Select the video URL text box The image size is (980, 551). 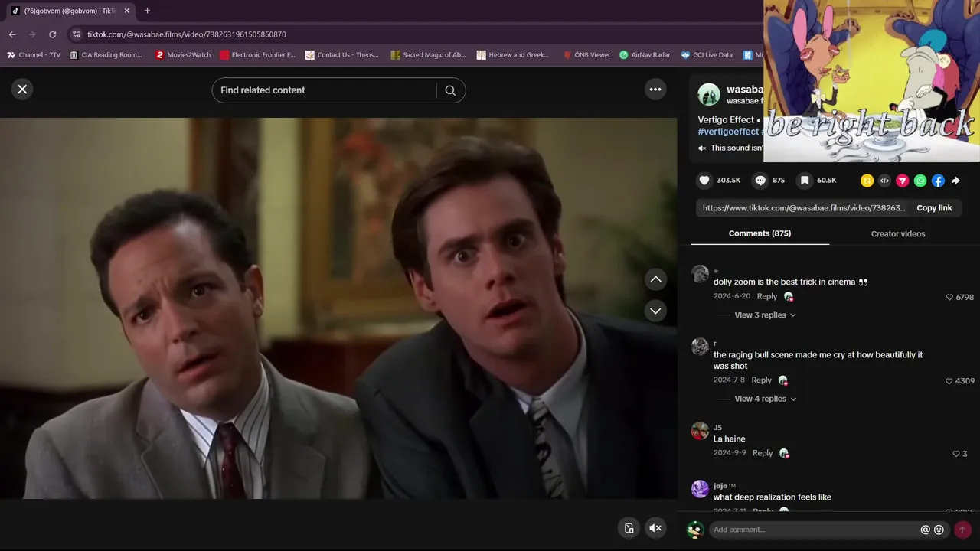click(804, 208)
